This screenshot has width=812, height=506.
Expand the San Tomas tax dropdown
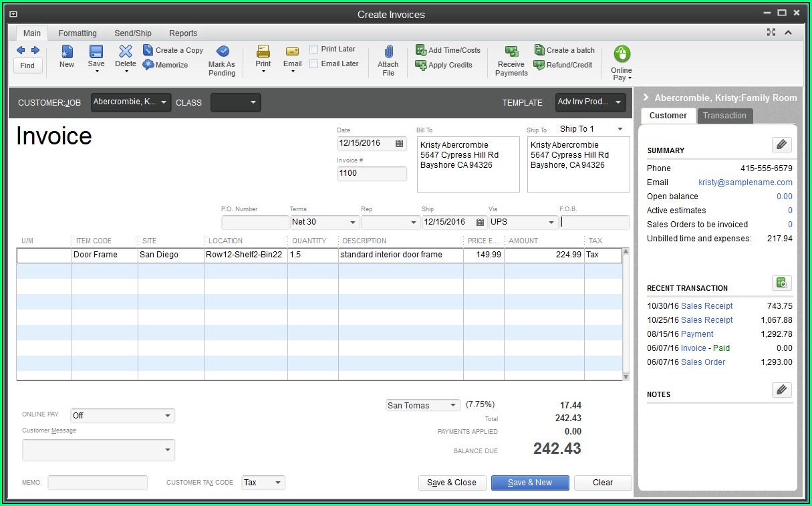452,406
